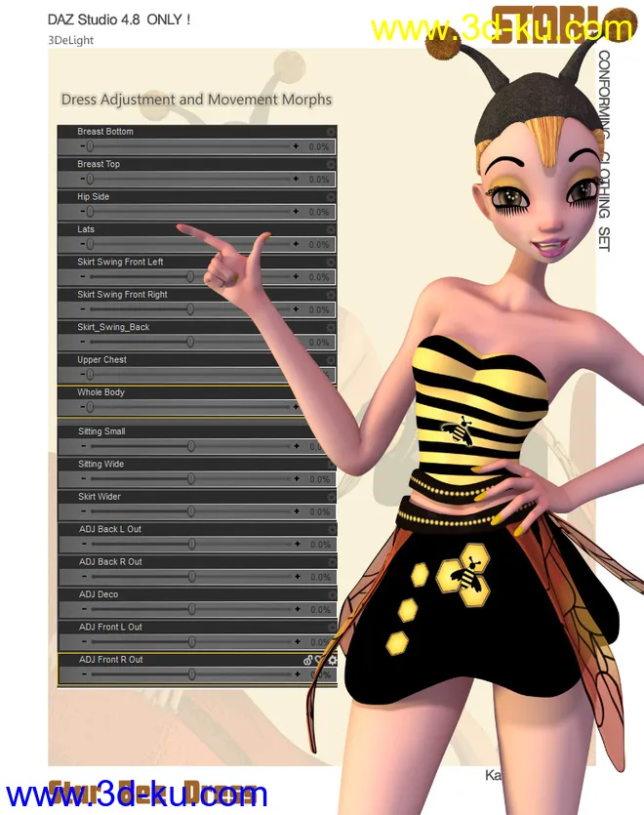Decrease ADJ Front L Out with its minus icon
Image resolution: width=644 pixels, height=815 pixels.
pos(84,641)
